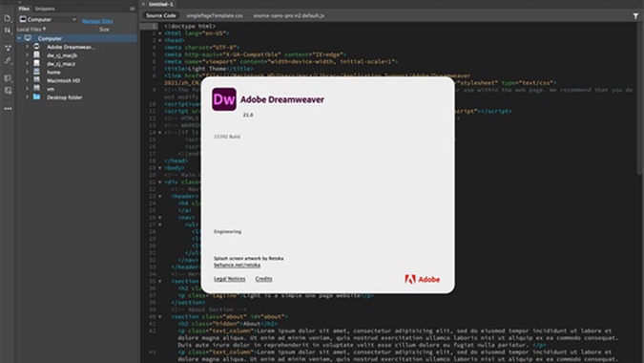Open singlePageTemplate.css related file
This screenshot has width=644, height=363.
[215, 15]
